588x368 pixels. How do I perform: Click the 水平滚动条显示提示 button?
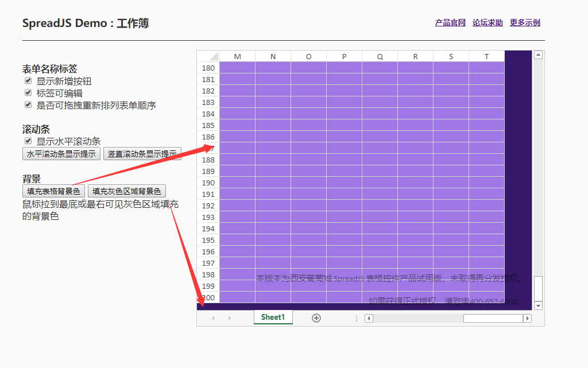pyautogui.click(x=61, y=153)
